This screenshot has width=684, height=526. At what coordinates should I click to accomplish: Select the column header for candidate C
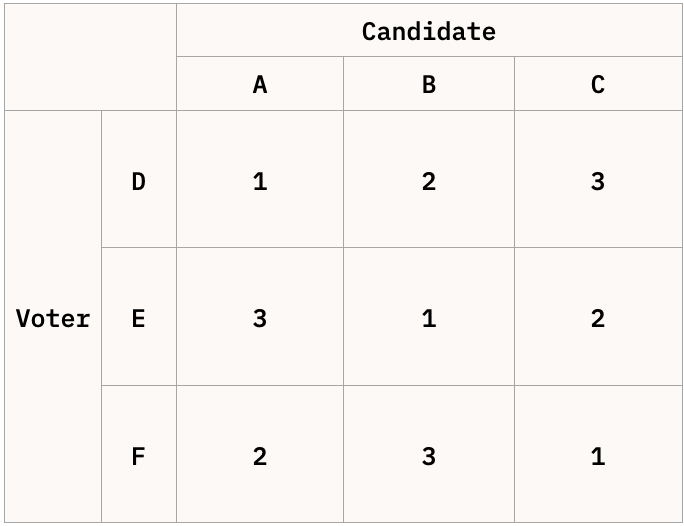[598, 85]
